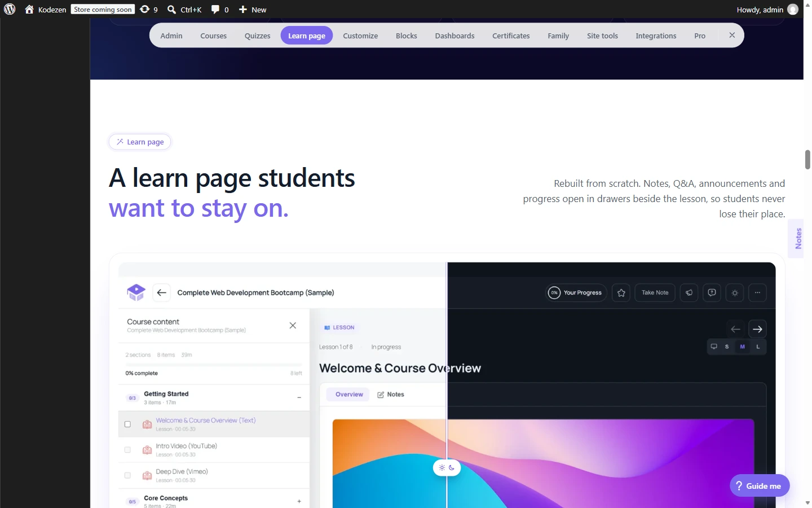Go to next lesson arrow
Viewport: 812px width, 508px height.
758,329
